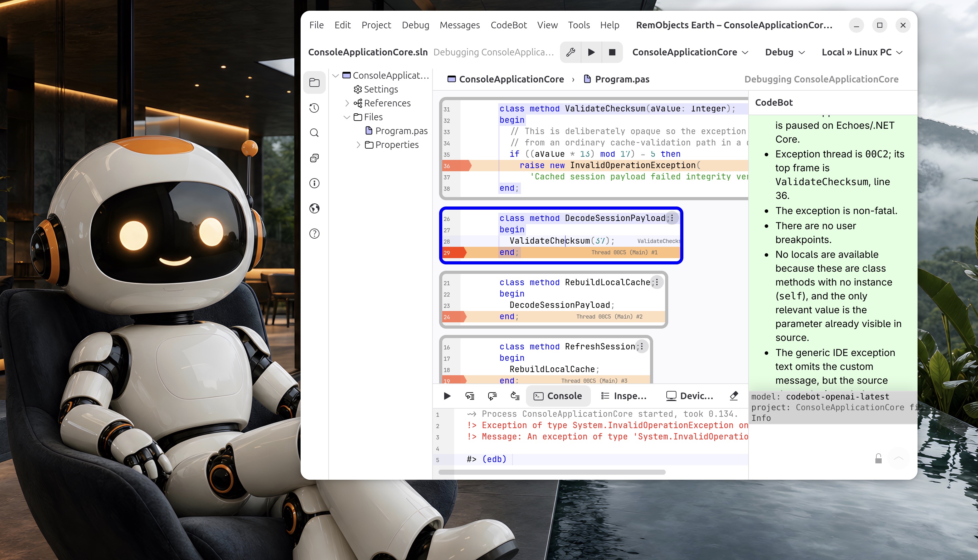The width and height of the screenshot is (978, 560).
Task: Open the DecodeSessionPayload frame options dots
Action: pos(672,218)
